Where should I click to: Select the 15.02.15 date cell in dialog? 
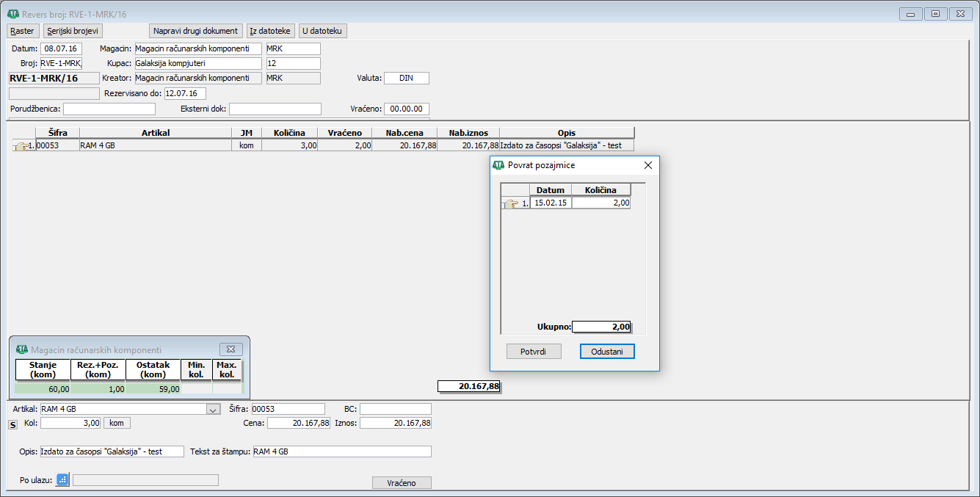(x=550, y=203)
